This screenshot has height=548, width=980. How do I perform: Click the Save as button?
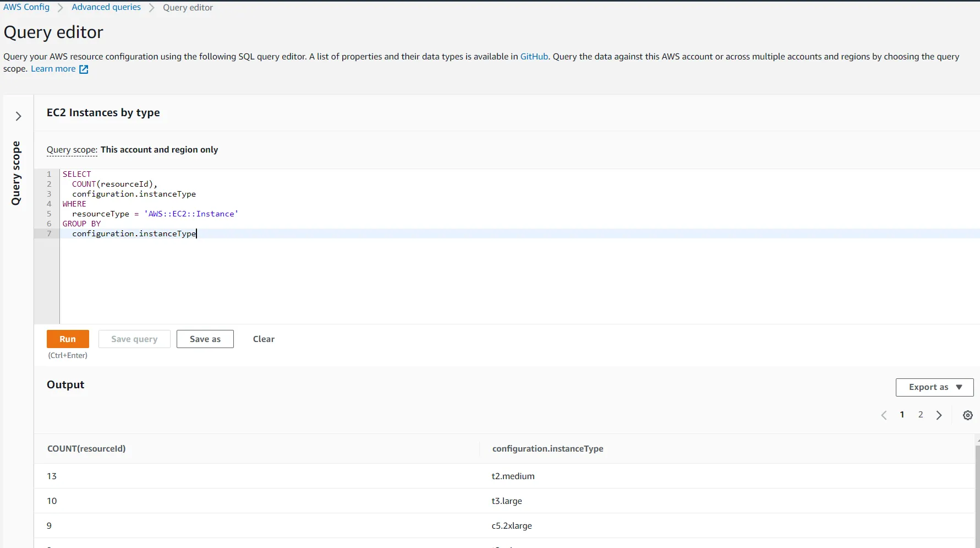click(x=205, y=339)
